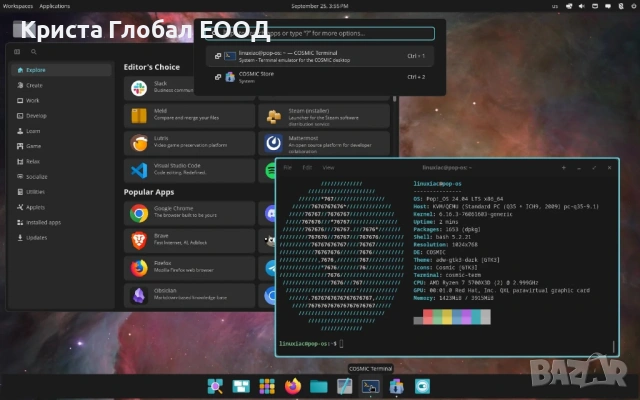Open the Steam (installer) card
Viewport: 640px width, 400px height.
point(324,116)
